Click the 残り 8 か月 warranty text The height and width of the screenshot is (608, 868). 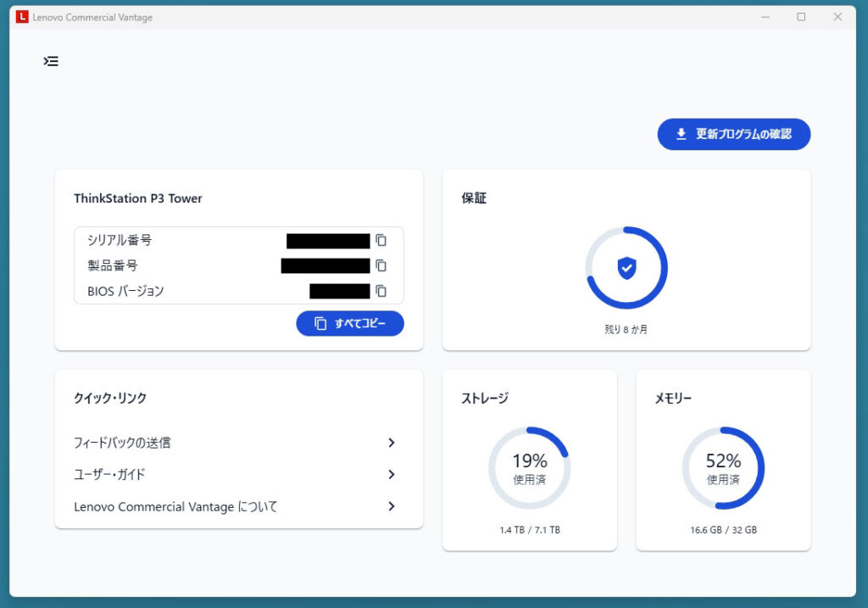[x=626, y=330]
